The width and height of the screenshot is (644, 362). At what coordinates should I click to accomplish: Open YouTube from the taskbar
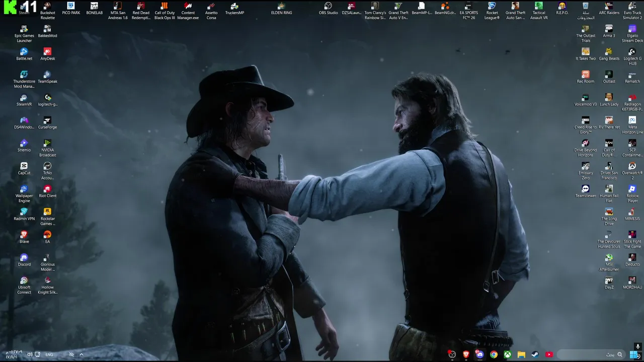click(x=549, y=354)
